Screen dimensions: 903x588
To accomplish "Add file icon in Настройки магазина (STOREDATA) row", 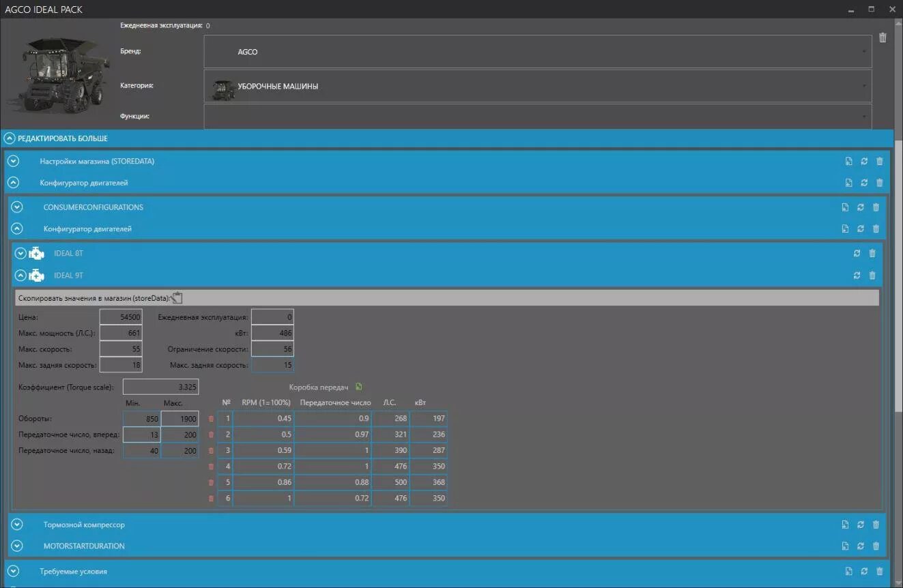I will coord(848,162).
